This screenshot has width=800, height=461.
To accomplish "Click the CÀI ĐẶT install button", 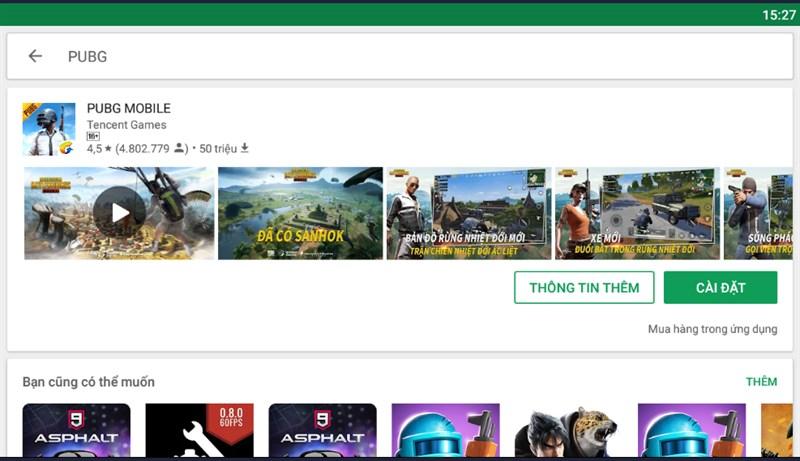I will pos(720,287).
